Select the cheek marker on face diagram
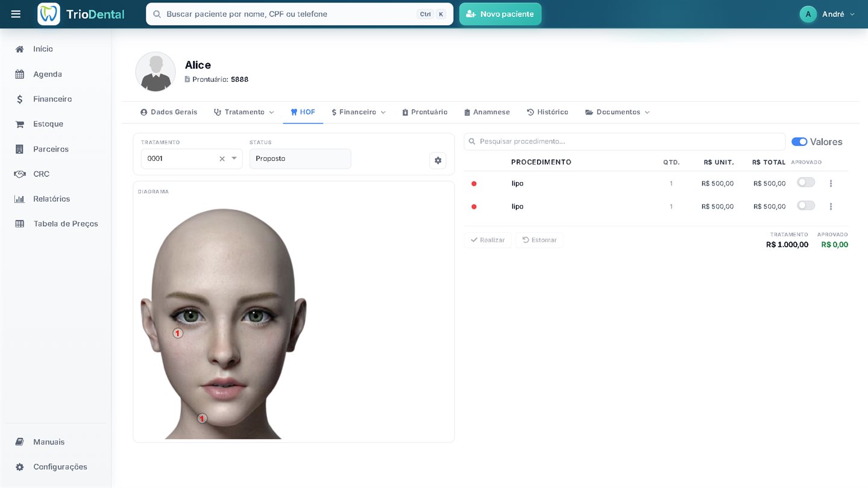The image size is (868, 488). click(x=178, y=333)
